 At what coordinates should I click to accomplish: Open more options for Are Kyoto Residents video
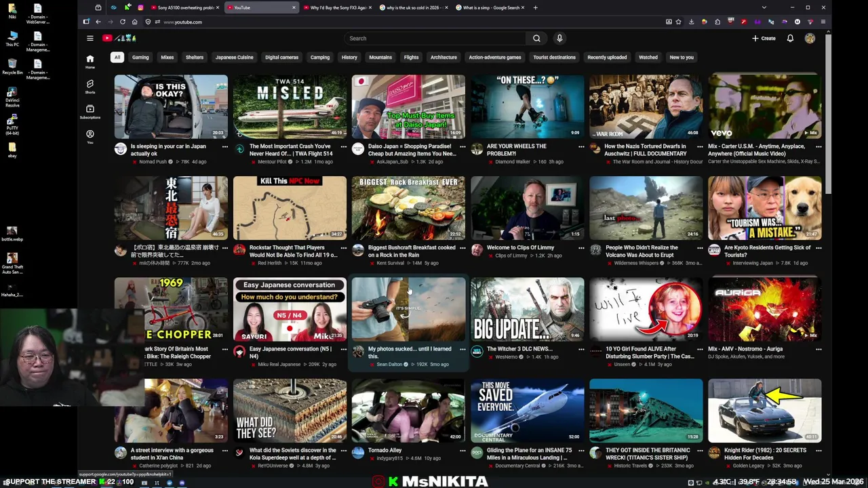tap(818, 247)
